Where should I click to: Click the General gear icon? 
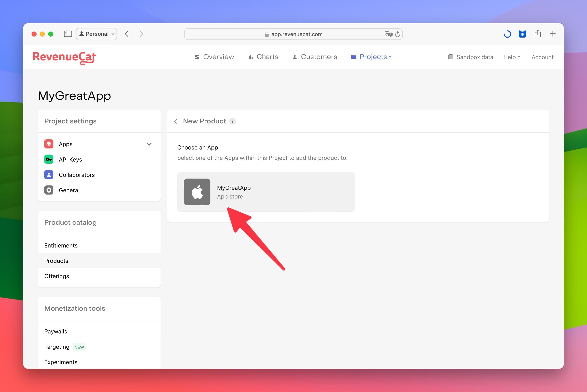coord(49,190)
